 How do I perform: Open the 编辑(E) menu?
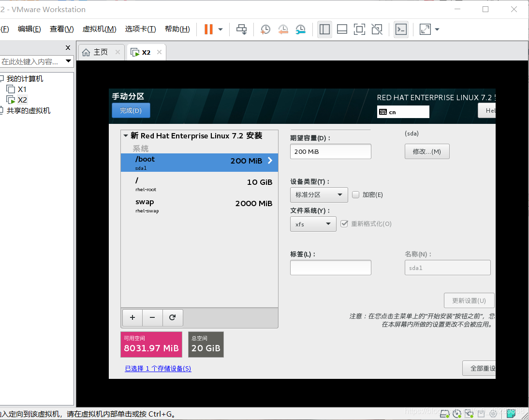[29, 29]
